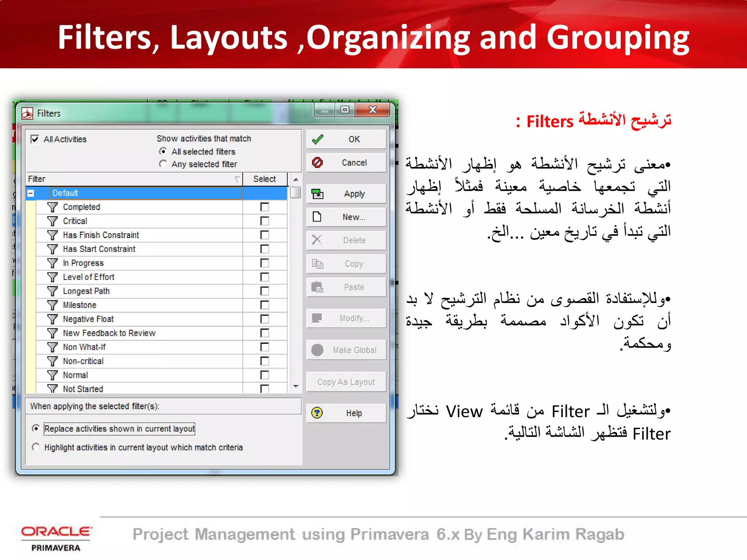Click the funnel icon beside Non What-If
This screenshot has height=560, width=747.
coord(53,347)
